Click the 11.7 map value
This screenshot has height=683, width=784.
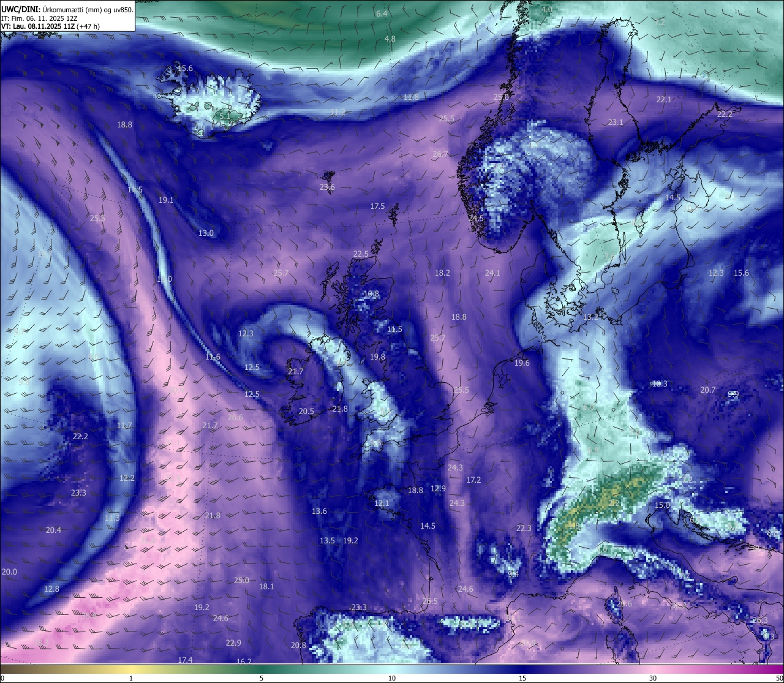(124, 426)
